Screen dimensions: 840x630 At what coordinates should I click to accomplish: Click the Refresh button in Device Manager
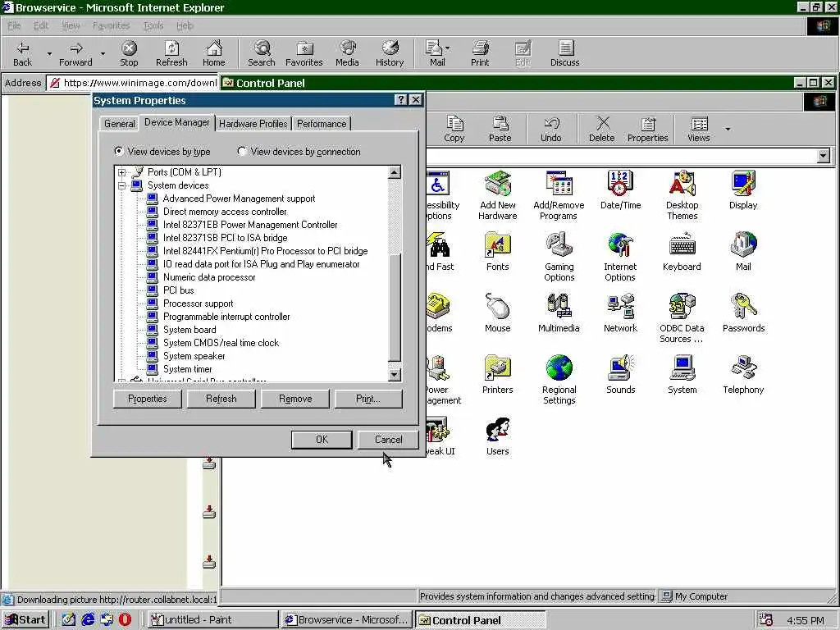221,399
